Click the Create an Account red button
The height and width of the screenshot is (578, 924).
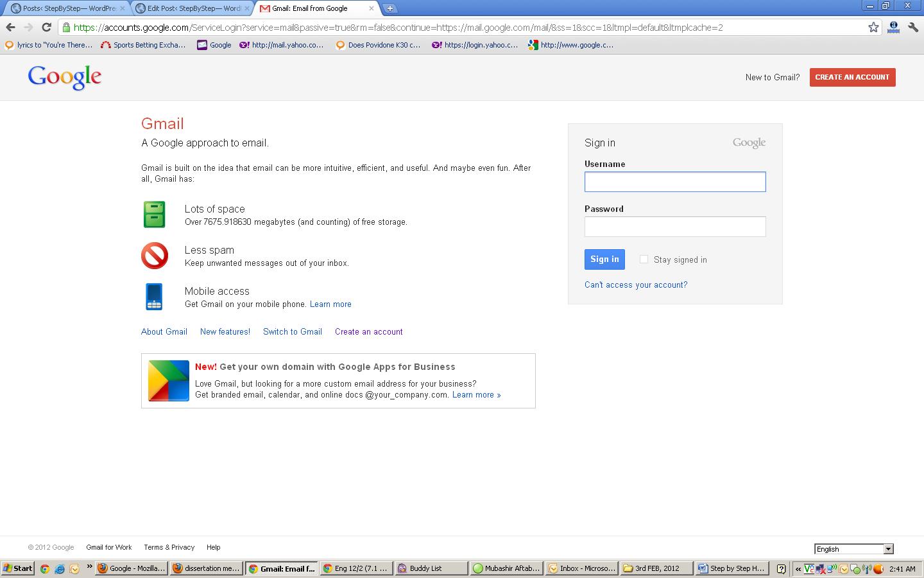(x=852, y=77)
